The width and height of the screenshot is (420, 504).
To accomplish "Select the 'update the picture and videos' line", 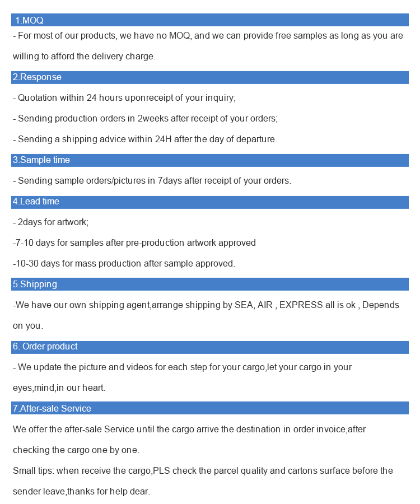I will tap(182, 367).
